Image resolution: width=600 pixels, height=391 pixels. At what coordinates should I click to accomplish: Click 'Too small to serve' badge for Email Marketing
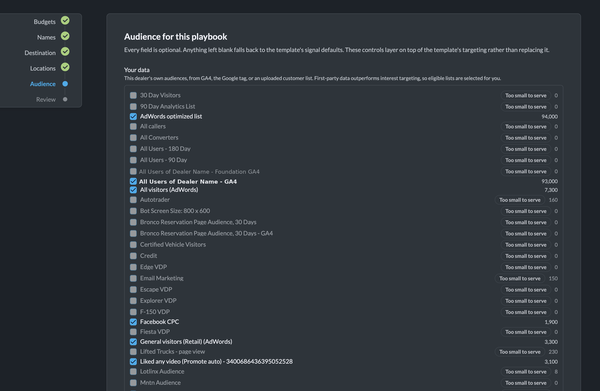pos(520,278)
